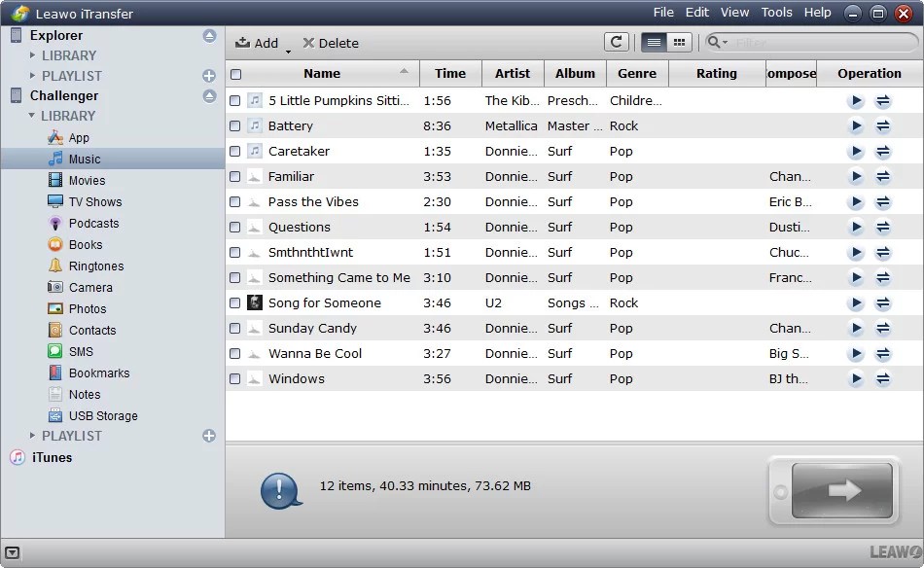Viewport: 924px width, 568px height.
Task: Delete selected songs with Delete button
Action: [x=330, y=43]
